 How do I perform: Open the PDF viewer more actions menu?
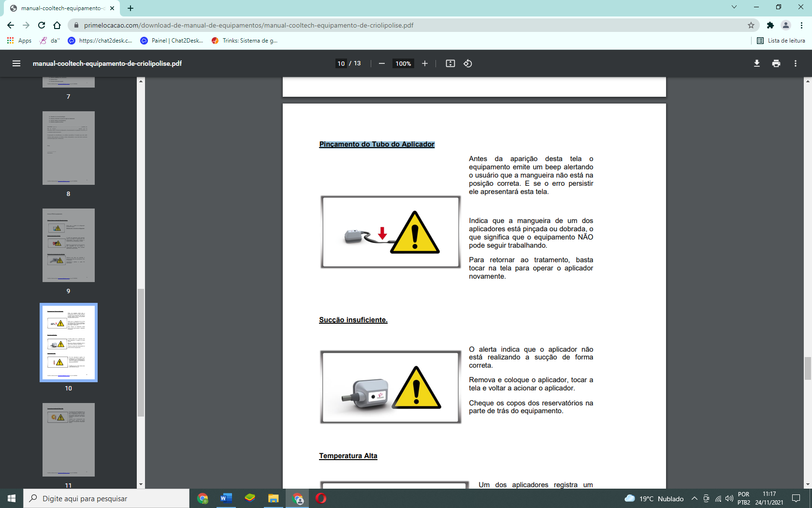pyautogui.click(x=796, y=63)
